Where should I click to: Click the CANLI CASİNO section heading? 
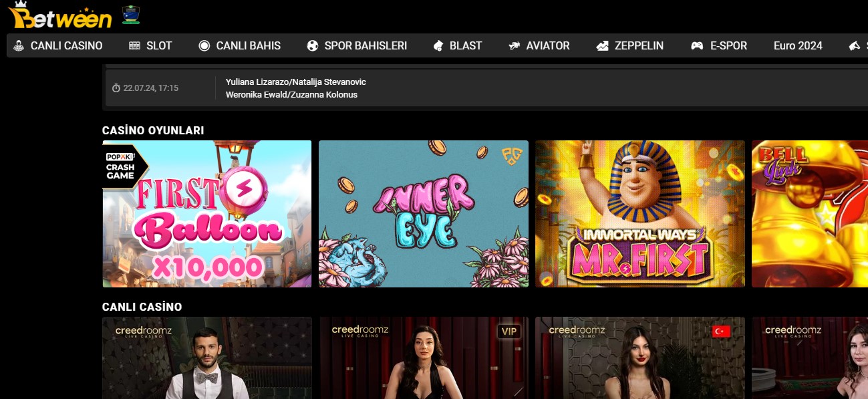[x=142, y=307]
